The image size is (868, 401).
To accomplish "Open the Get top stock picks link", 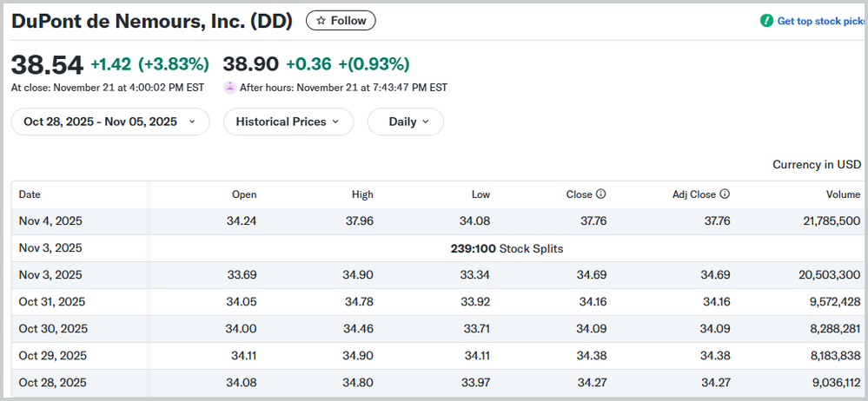I will pyautogui.click(x=820, y=21).
